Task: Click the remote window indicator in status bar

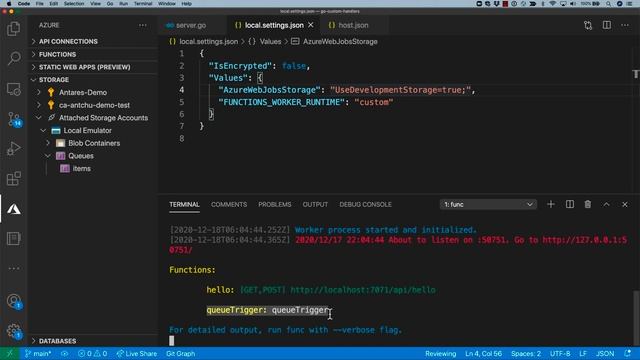Action: 10,353
